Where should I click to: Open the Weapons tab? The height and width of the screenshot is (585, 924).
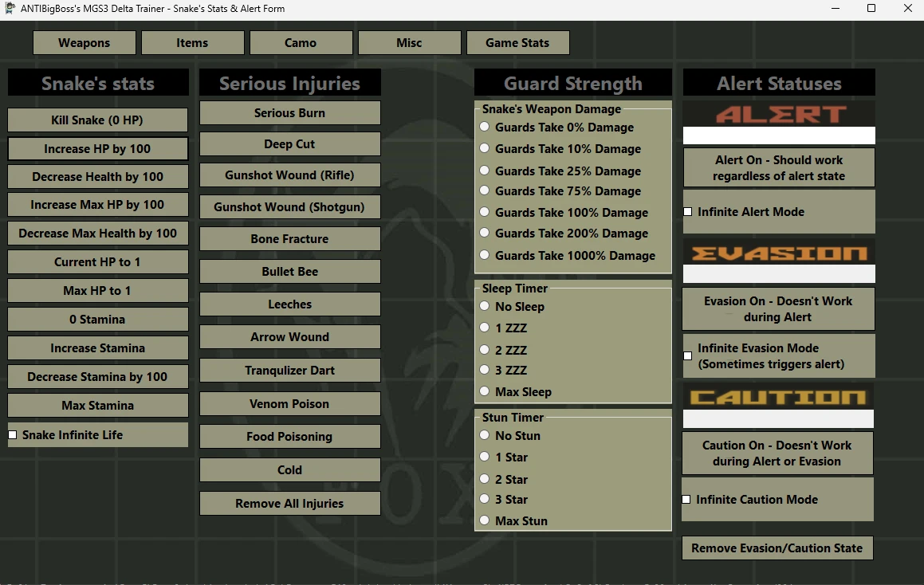[84, 43]
